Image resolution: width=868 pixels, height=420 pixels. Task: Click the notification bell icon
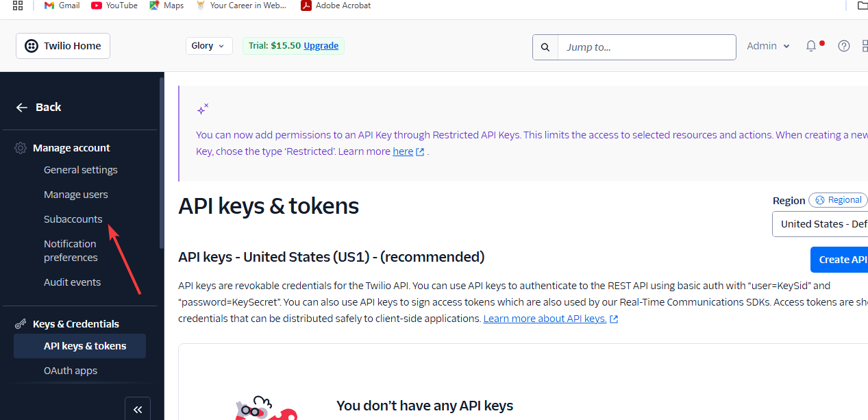811,46
